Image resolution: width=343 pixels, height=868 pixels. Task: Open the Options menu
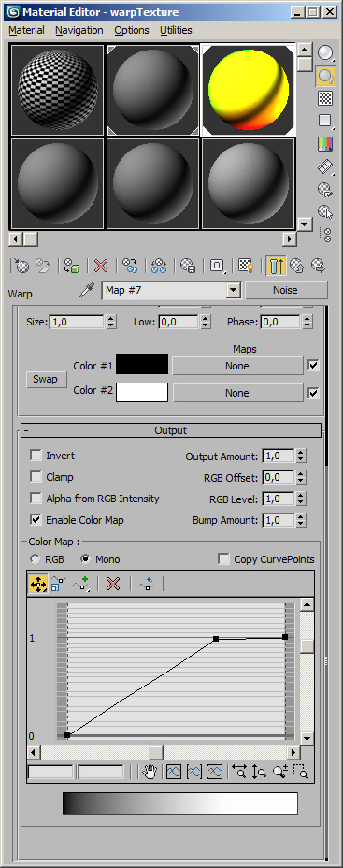coord(132,31)
